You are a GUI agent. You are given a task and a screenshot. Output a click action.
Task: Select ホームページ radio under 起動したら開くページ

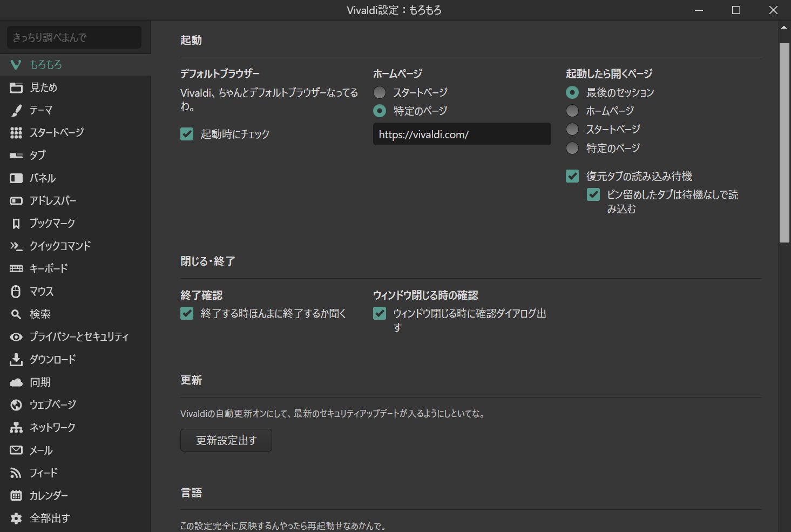point(572,111)
